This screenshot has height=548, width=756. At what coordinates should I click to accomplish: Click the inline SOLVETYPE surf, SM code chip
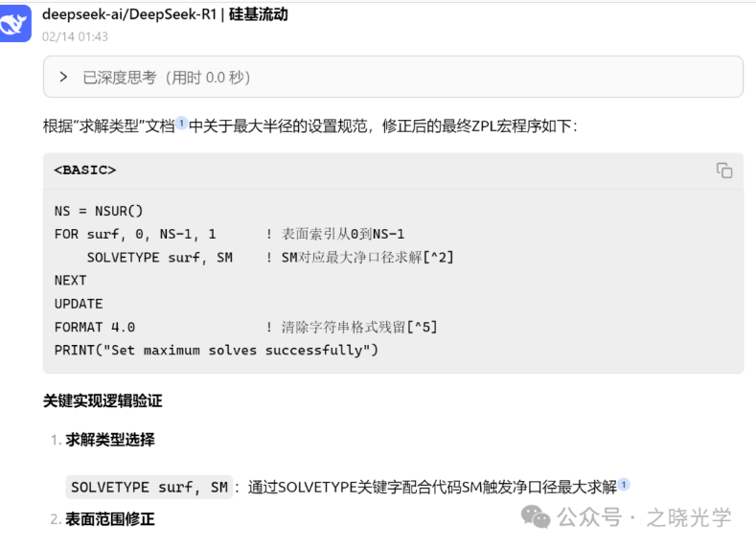click(x=149, y=487)
